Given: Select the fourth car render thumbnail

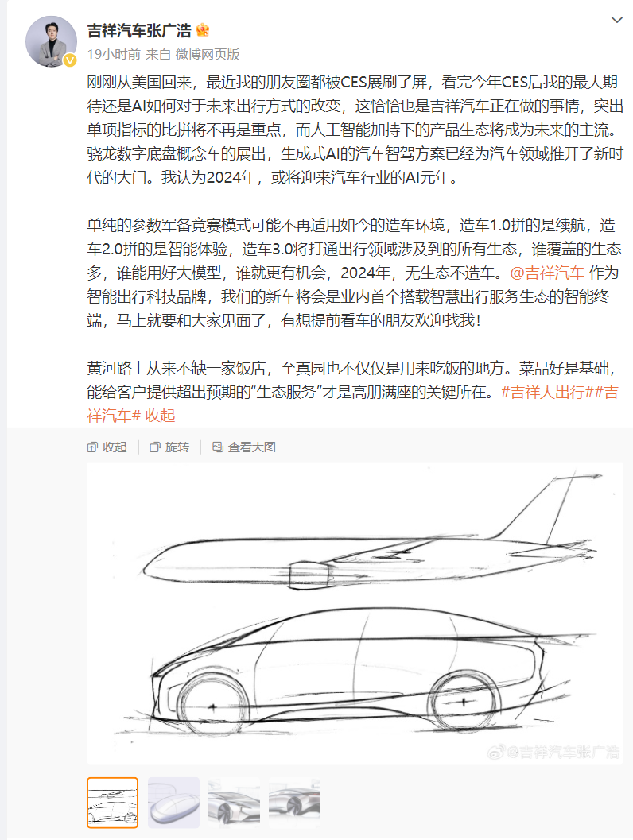Looking at the screenshot, I should 295,803.
